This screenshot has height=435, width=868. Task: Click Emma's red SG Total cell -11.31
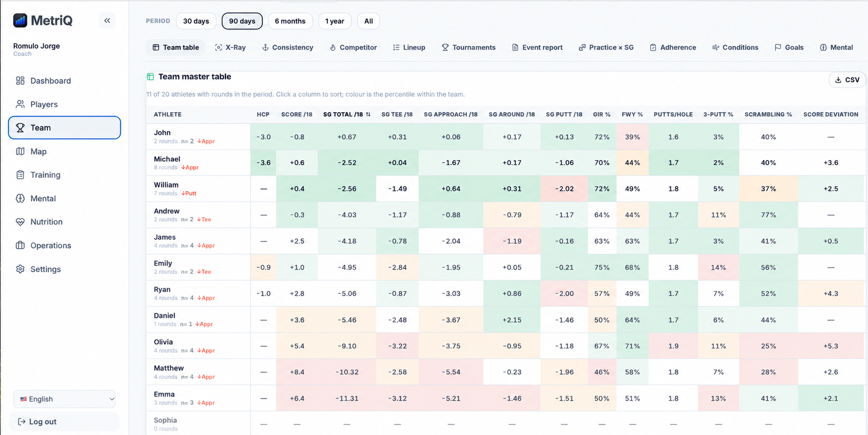(x=347, y=398)
